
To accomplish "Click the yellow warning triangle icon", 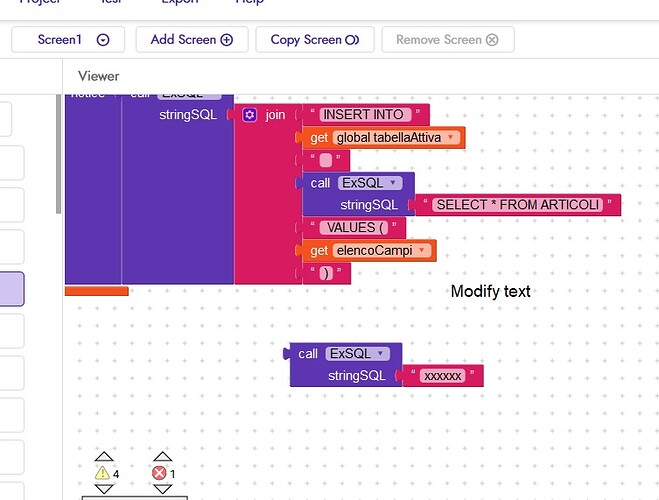I will (x=102, y=473).
